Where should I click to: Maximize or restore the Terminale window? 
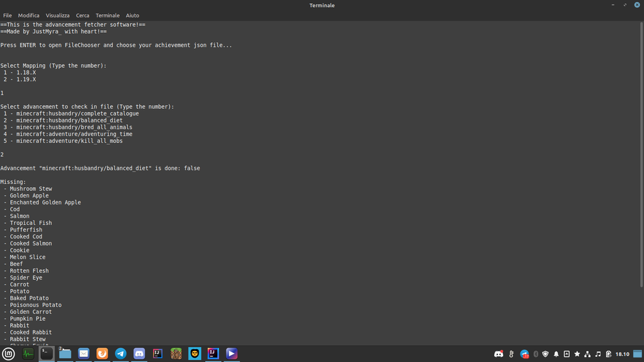625,5
